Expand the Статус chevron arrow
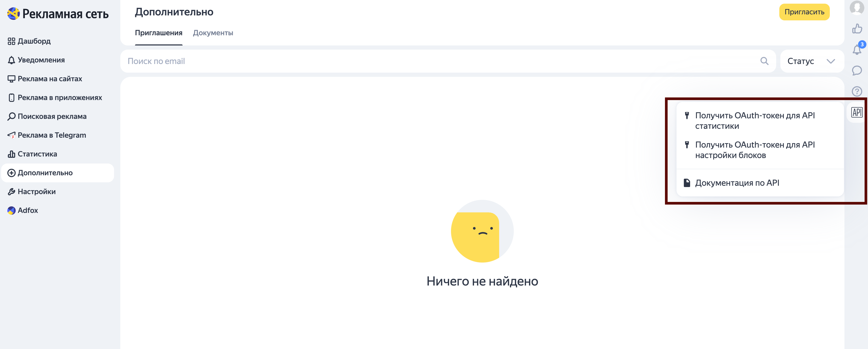The width and height of the screenshot is (868, 349). coord(830,61)
